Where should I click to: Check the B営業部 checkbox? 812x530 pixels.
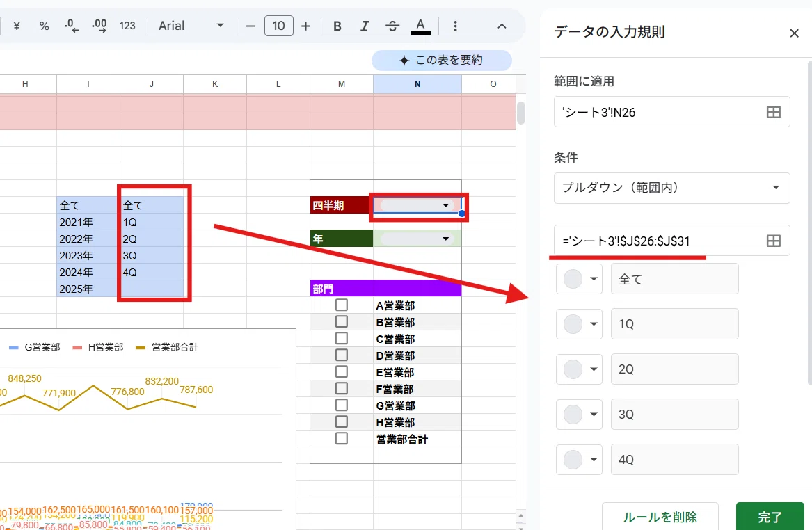point(341,321)
